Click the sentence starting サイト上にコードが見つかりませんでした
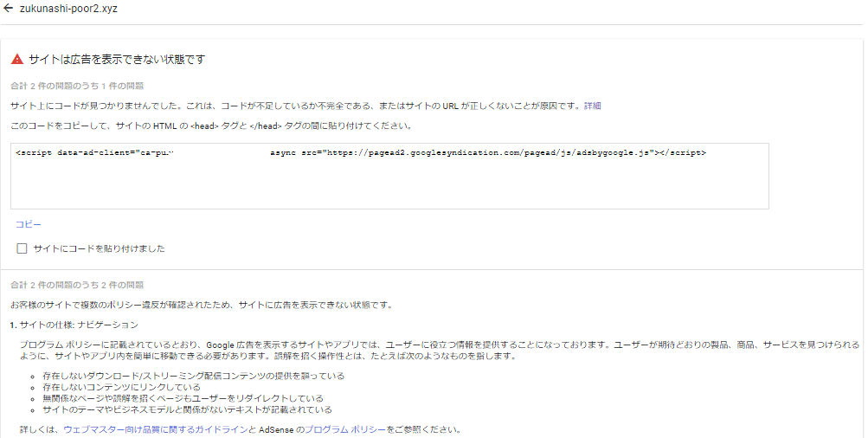Image resolution: width=868 pixels, height=438 pixels. click(x=296, y=106)
